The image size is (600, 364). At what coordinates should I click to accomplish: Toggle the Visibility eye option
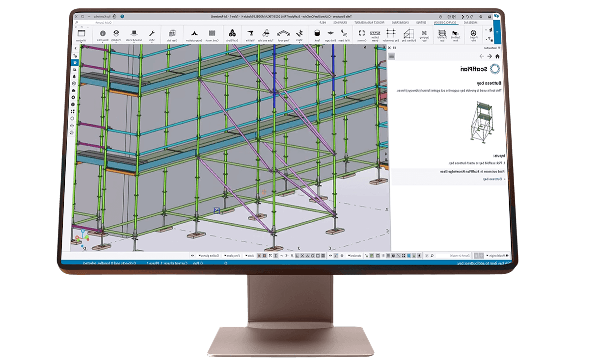click(x=116, y=34)
